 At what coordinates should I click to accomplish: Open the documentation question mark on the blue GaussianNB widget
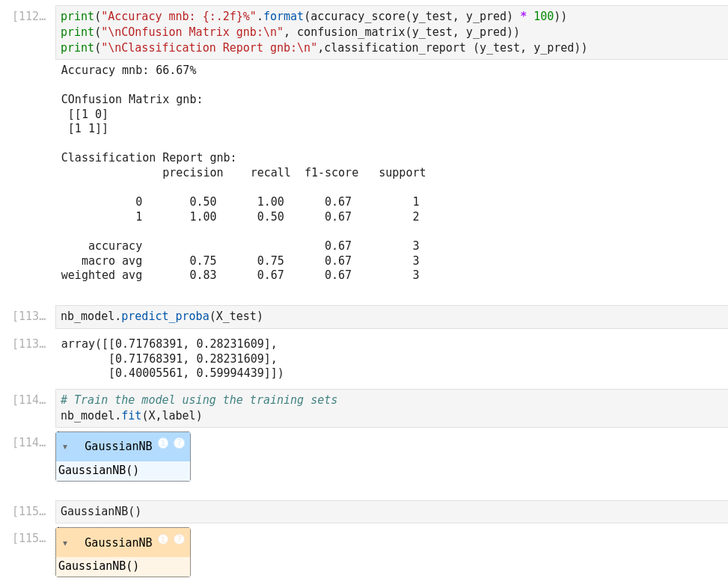pyautogui.click(x=179, y=443)
